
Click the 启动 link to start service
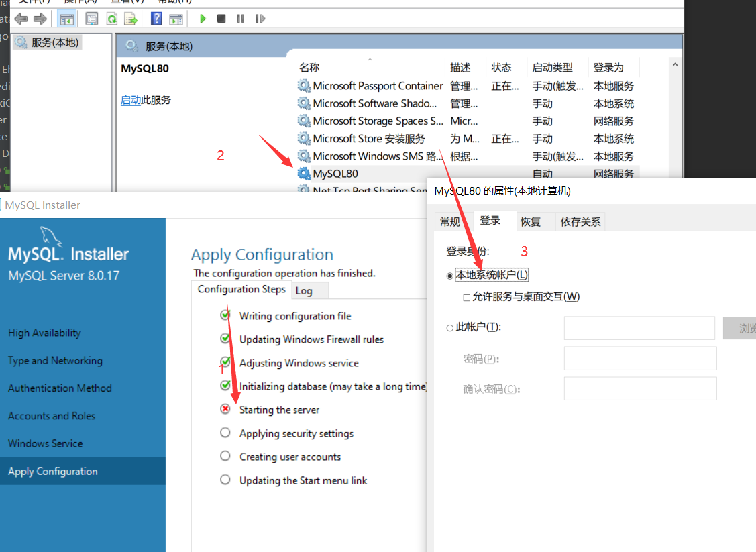(x=130, y=100)
